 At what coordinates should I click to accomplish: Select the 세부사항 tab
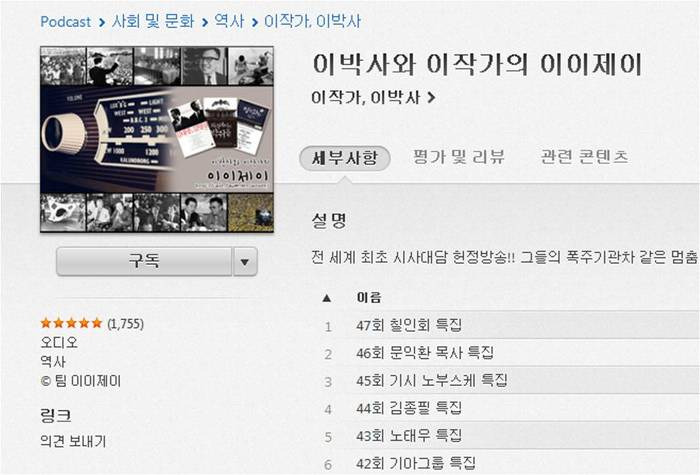[345, 158]
